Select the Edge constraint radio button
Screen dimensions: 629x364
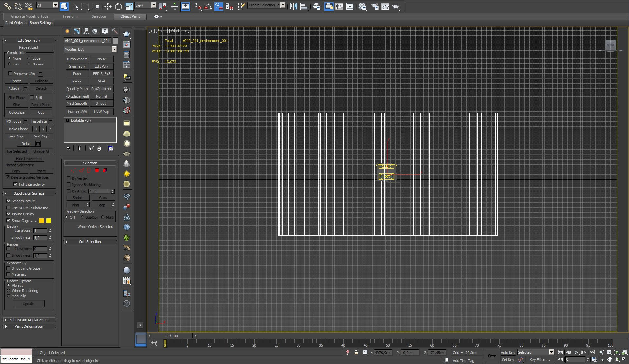click(x=29, y=58)
